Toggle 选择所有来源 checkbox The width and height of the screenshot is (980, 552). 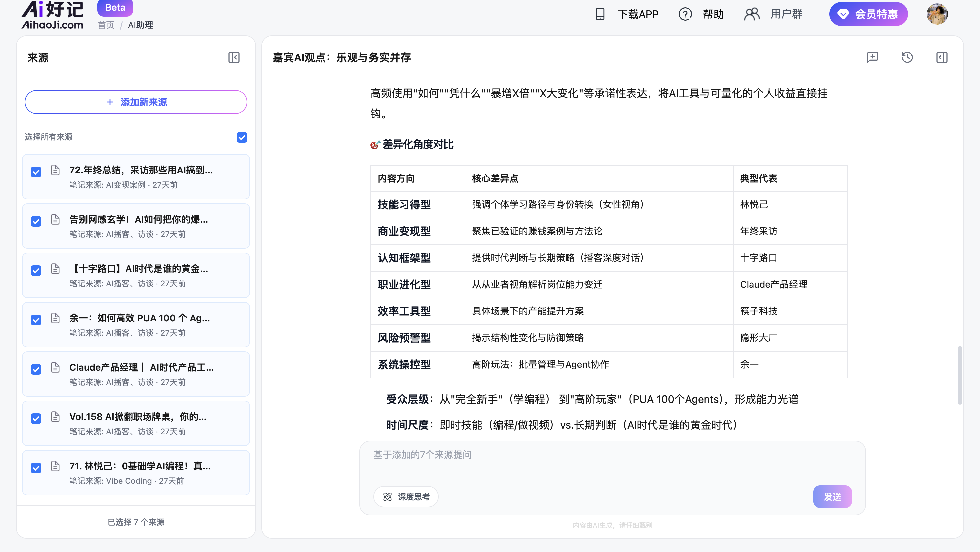[x=242, y=137]
